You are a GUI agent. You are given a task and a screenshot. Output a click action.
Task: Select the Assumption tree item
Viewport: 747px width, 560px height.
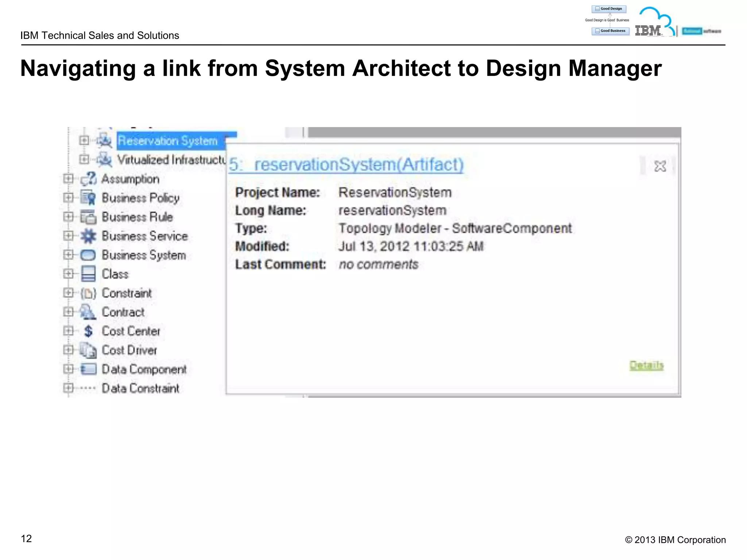[x=131, y=179]
